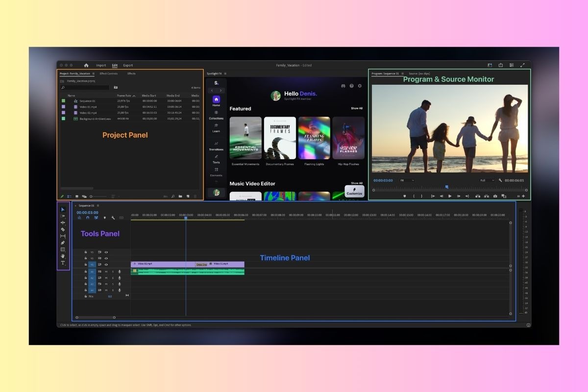Image resolution: width=588 pixels, height=392 pixels.
Task: Open Fit zoom level dropdown
Action: (x=407, y=180)
